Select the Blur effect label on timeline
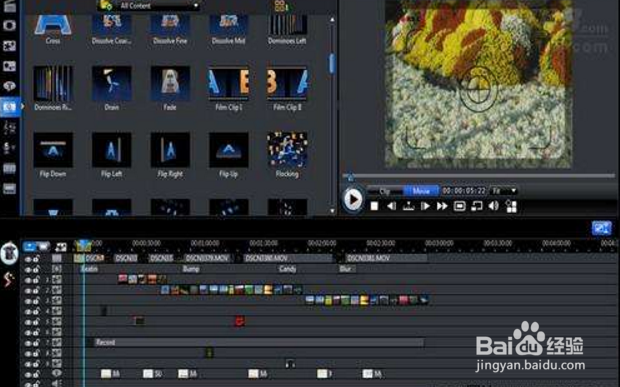The width and height of the screenshot is (620, 387). click(346, 269)
